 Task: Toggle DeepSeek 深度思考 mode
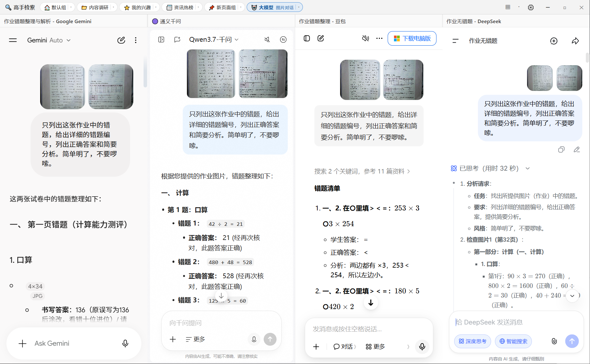pos(472,341)
